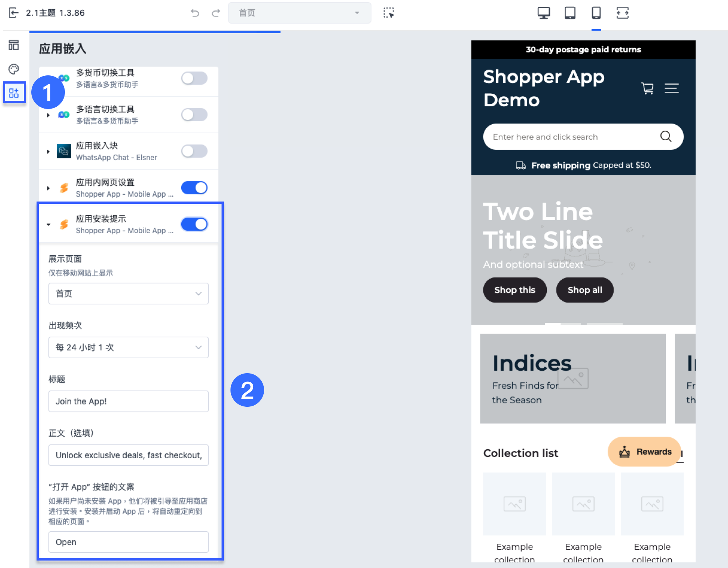Screen dimensions: 728x568
Task: Click the cart icon in preview
Action: coord(647,88)
